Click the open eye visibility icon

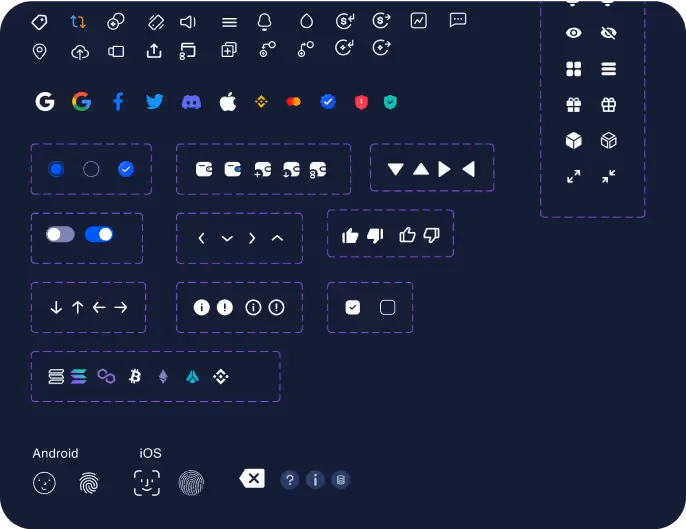click(x=574, y=33)
